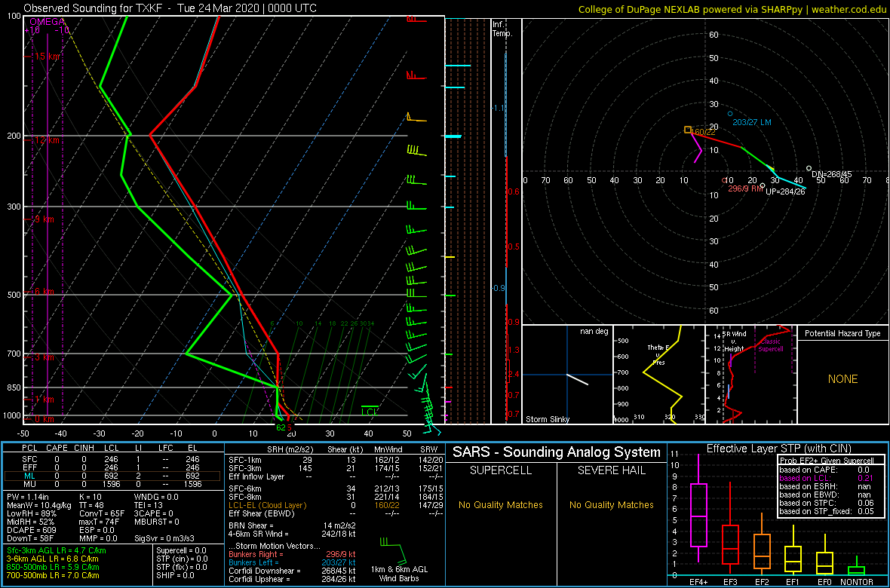Click the weather.cod.edu NEXLAB credit text
This screenshot has height=588, width=890.
pyautogui.click(x=733, y=8)
